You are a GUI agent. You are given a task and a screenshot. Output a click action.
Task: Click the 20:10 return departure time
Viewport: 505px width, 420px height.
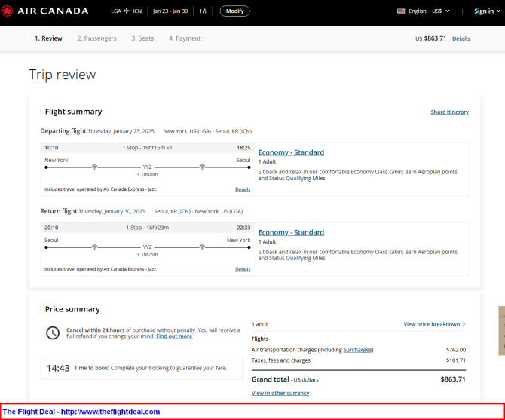51,228
